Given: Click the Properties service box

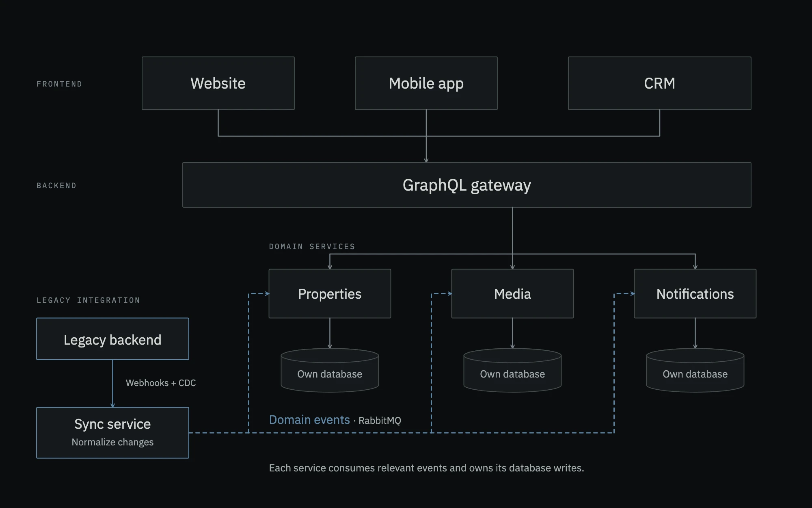Looking at the screenshot, I should 330,293.
